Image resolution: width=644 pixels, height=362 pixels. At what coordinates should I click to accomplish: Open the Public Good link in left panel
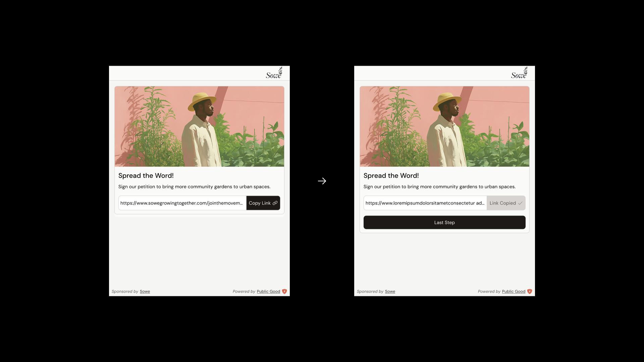click(268, 292)
